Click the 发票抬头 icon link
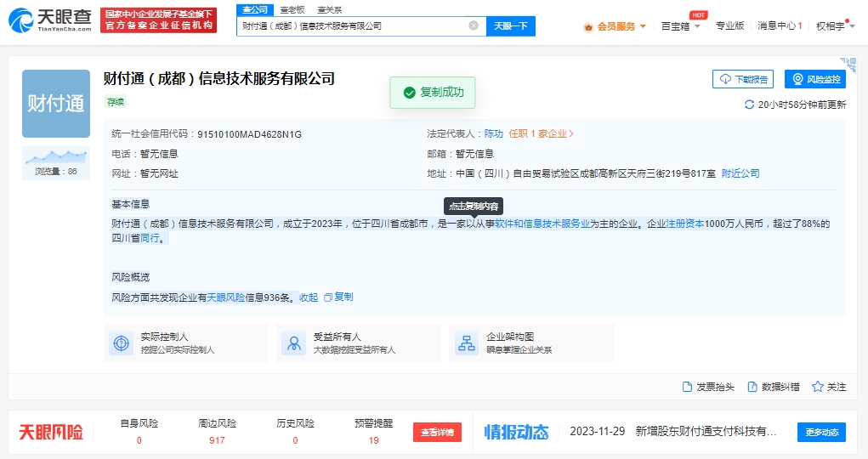This screenshot has width=868, height=459. point(708,387)
